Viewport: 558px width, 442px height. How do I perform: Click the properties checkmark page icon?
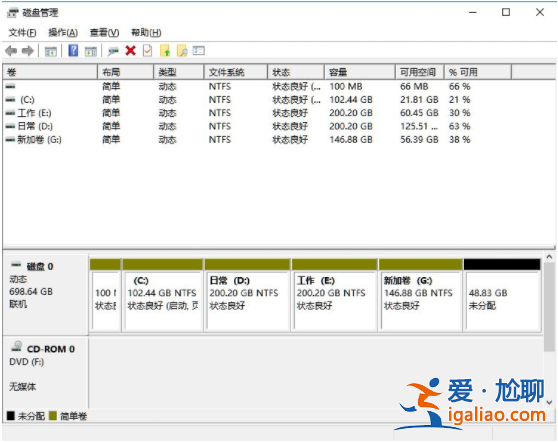(147, 51)
